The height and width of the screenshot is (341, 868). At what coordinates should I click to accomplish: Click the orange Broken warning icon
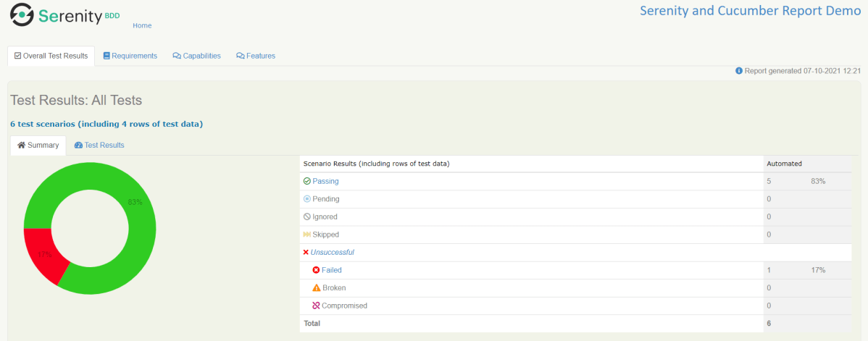pyautogui.click(x=316, y=288)
